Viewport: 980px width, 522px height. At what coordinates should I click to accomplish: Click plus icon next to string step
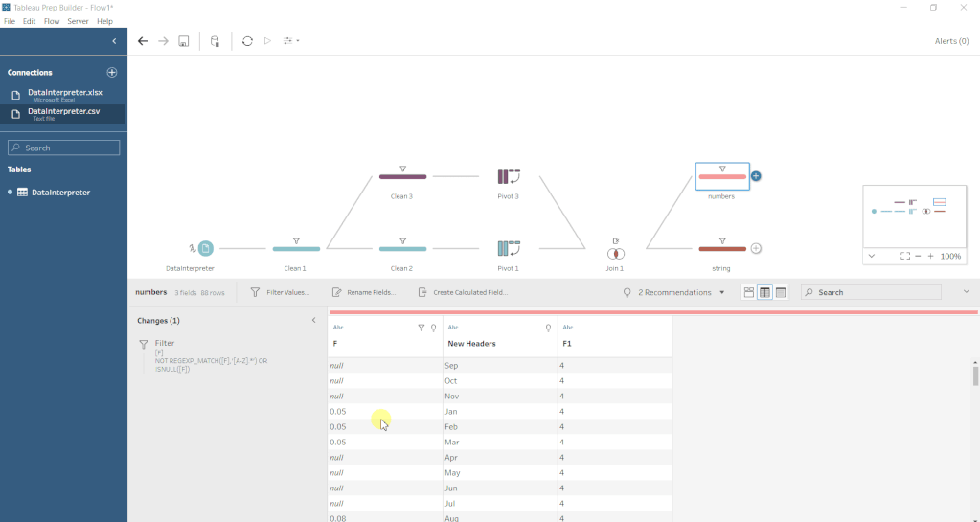coord(756,249)
